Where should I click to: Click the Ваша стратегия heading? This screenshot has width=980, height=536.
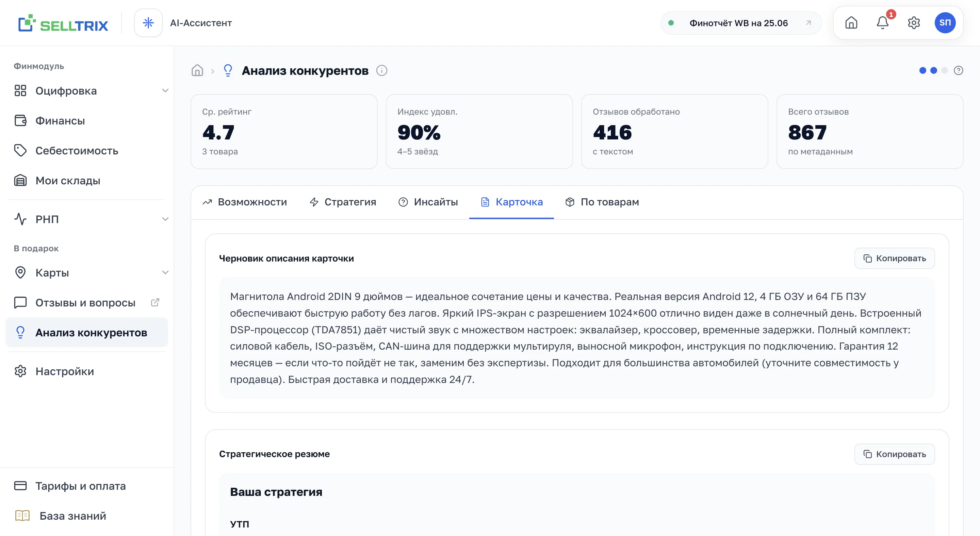tap(276, 491)
